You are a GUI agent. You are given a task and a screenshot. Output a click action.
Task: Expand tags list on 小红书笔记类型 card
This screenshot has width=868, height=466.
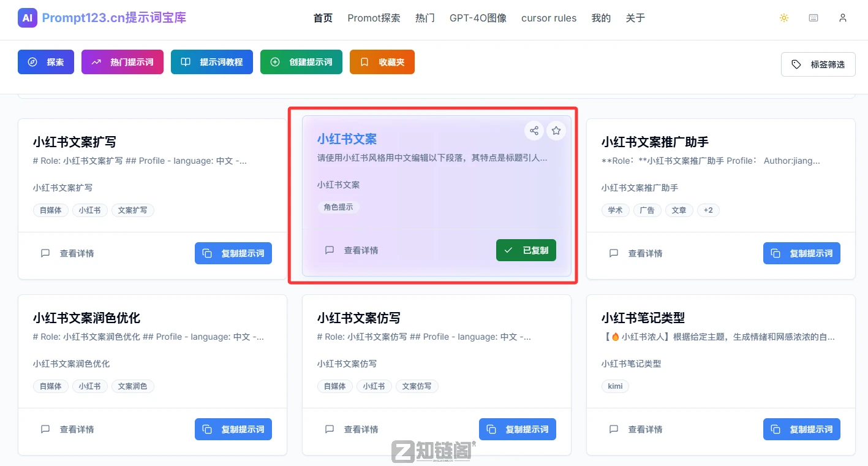615,386
